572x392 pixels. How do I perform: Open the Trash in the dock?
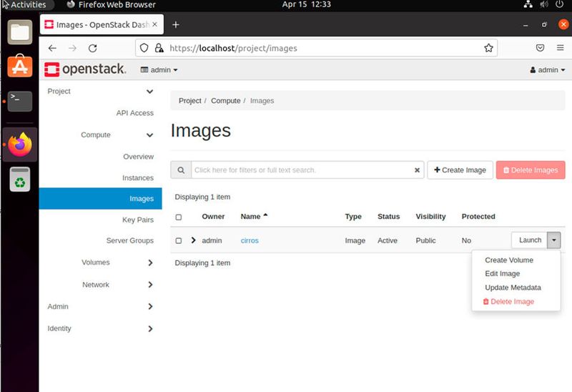[20, 180]
